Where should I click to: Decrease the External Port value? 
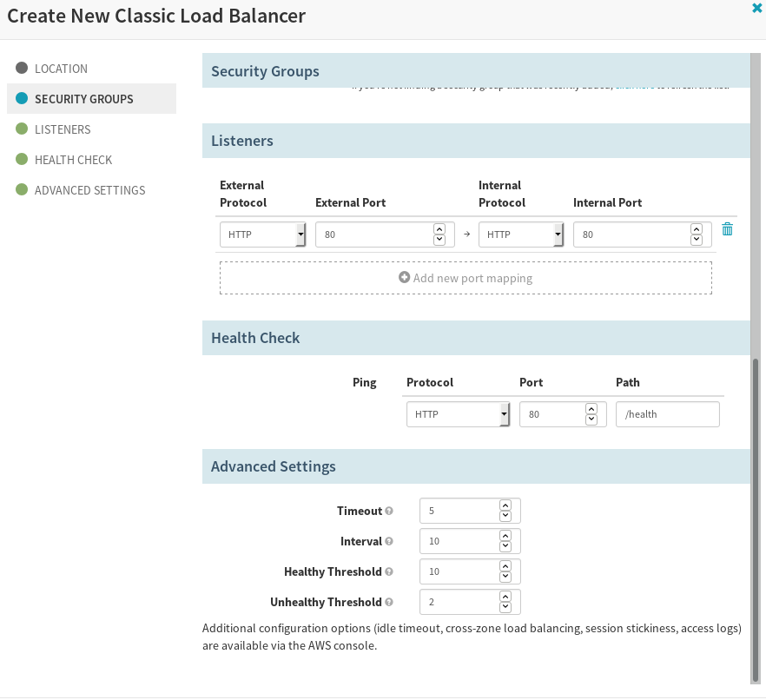439,240
